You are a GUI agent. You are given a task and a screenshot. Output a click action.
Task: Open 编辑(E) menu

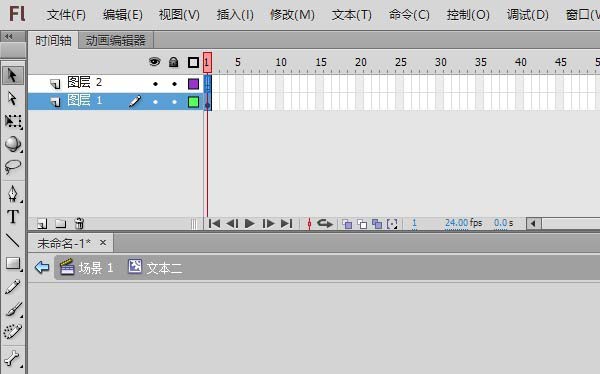point(122,15)
